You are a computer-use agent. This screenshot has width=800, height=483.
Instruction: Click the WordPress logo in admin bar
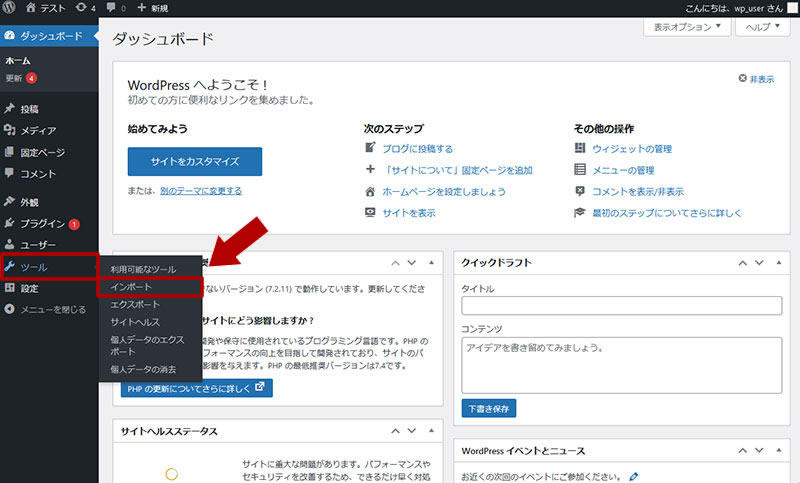pyautogui.click(x=9, y=7)
